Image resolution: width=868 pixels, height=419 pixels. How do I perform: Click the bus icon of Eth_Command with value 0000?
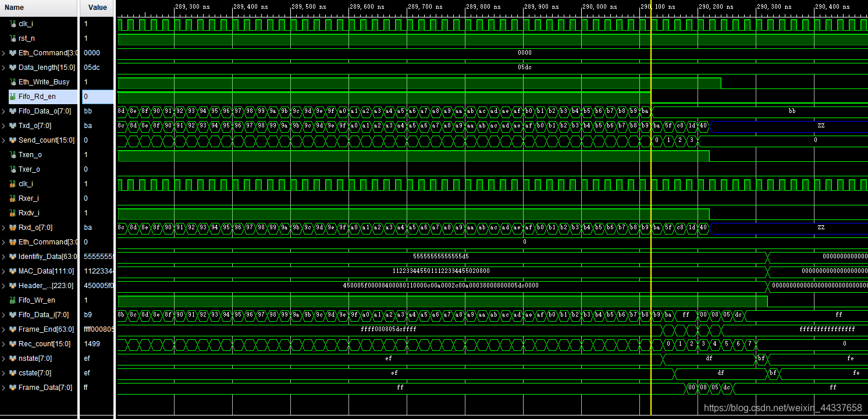pyautogui.click(x=13, y=53)
